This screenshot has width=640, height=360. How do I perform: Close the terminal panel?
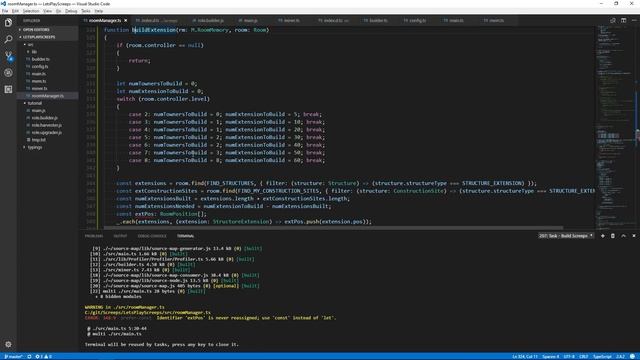pyautogui.click(x=634, y=236)
